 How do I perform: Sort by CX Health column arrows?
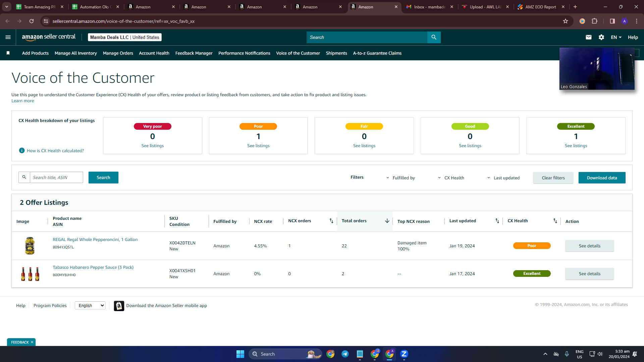click(555, 221)
